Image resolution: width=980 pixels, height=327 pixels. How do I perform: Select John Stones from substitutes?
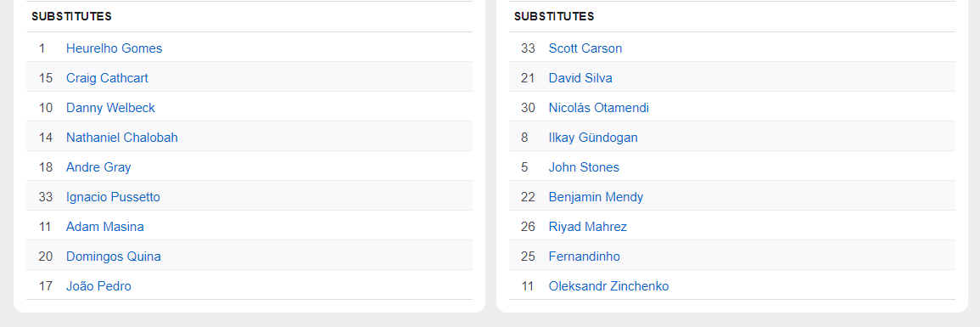point(584,167)
